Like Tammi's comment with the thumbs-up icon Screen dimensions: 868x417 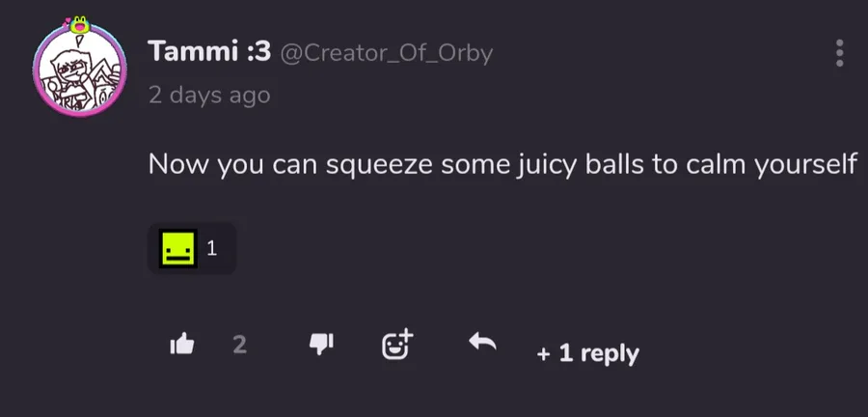[x=182, y=345]
